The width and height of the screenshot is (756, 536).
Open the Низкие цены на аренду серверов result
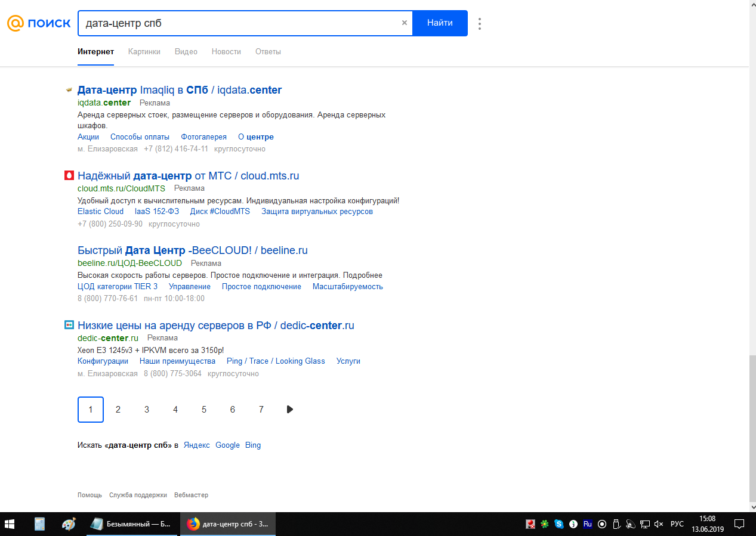click(216, 326)
